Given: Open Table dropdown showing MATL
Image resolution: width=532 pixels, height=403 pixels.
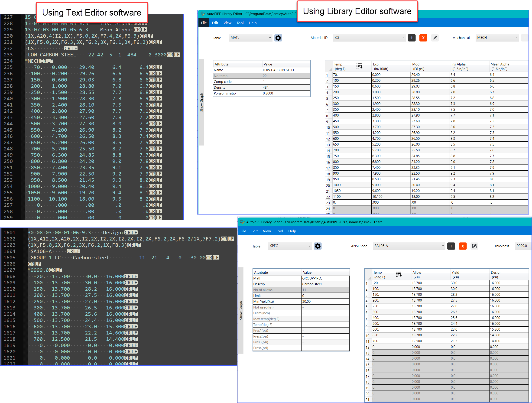Looking at the screenshot, I should (x=250, y=38).
